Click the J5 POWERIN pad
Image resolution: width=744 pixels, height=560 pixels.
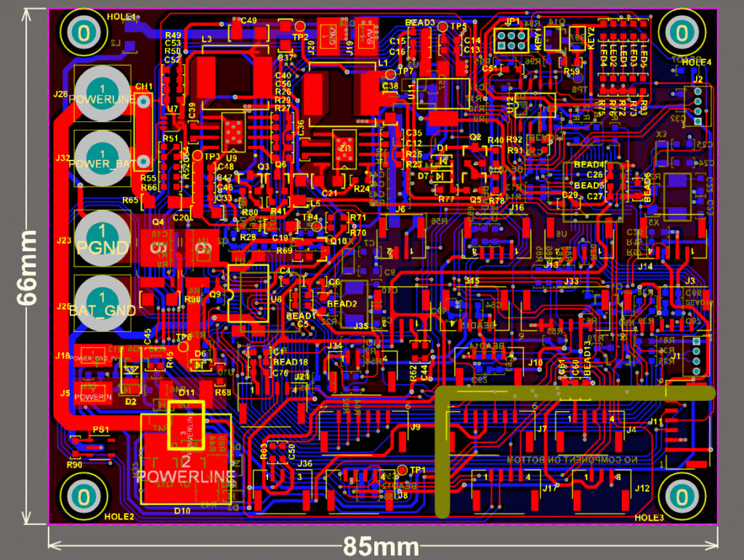pyautogui.click(x=95, y=397)
